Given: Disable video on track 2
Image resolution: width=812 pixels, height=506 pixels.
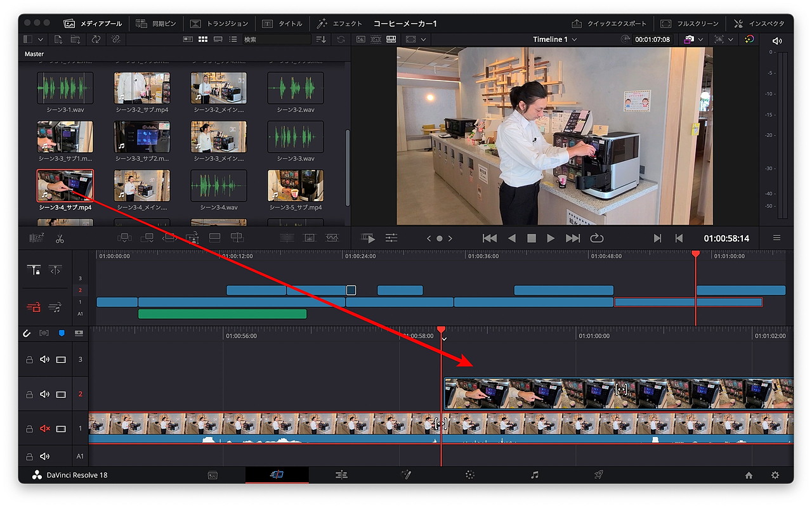Looking at the screenshot, I should (x=61, y=394).
